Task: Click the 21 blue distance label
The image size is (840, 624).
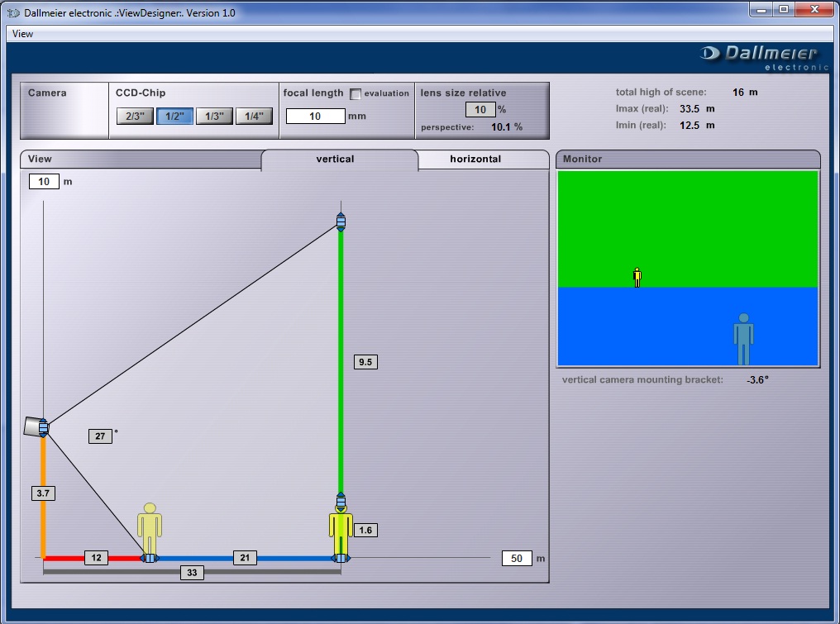Action: (x=245, y=558)
